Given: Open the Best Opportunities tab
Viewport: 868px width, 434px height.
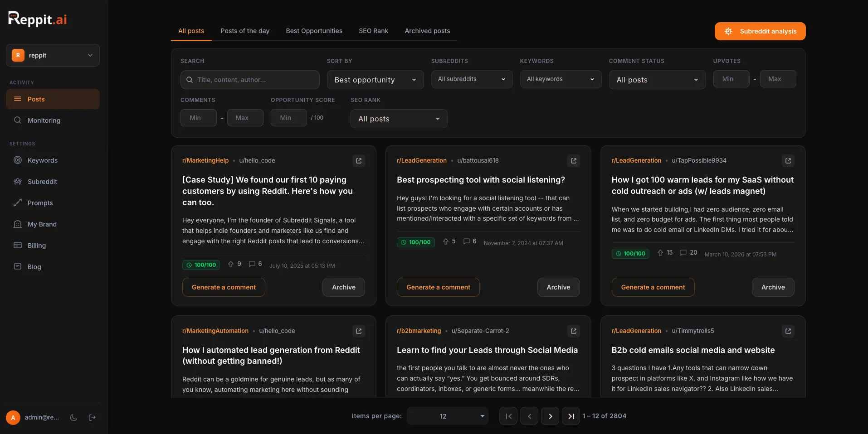Looking at the screenshot, I should coord(314,31).
